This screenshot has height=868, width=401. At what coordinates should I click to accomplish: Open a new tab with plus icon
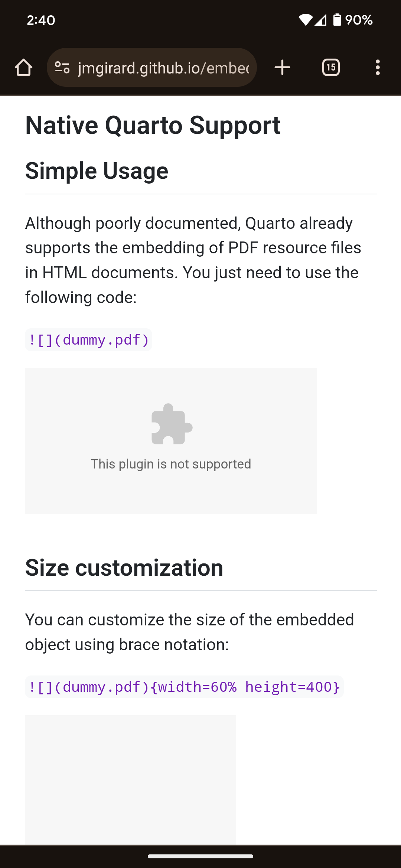point(282,68)
